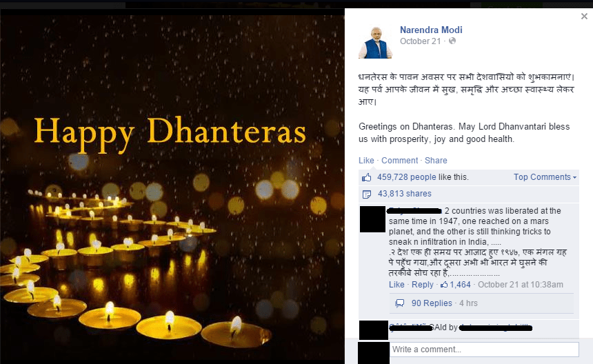Click the public globe icon next to October 21
The height and width of the screenshot is (364, 593).
[452, 41]
